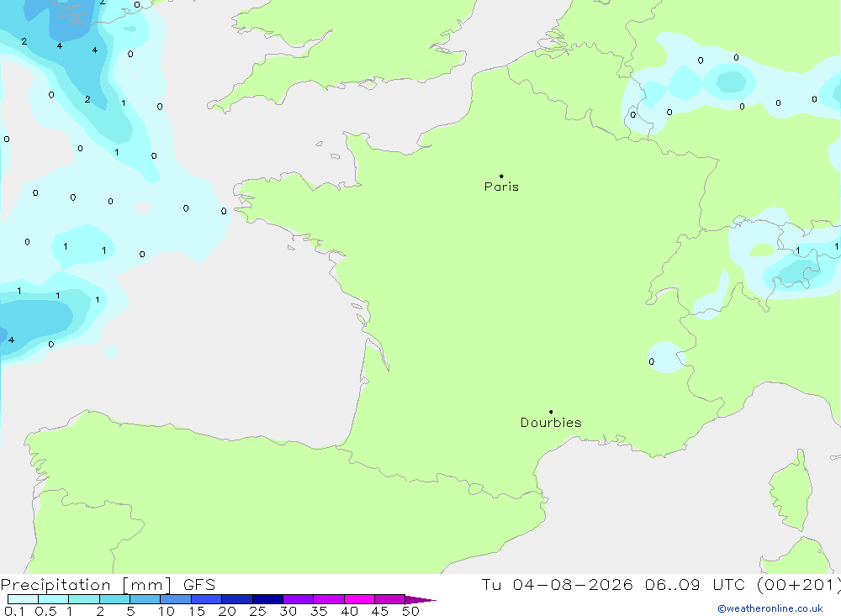
Task: Click the 15–20 mm legend swatch
Action: (x=206, y=599)
